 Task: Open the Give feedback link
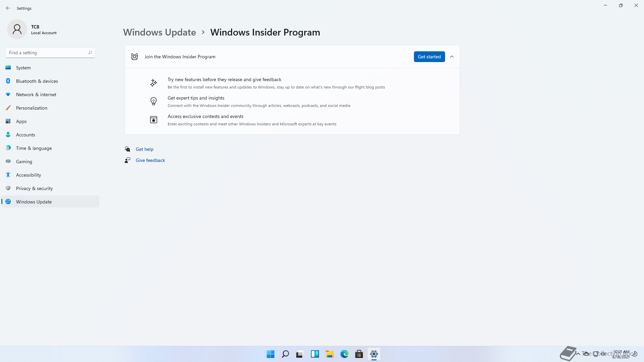[150, 160]
